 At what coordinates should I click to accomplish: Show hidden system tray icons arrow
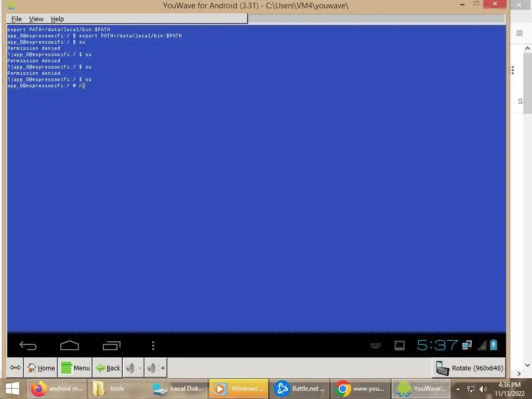(x=458, y=389)
